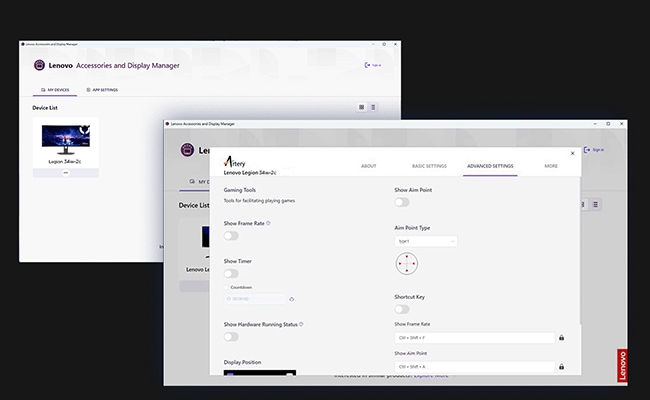This screenshot has width=650, height=400.
Task: Click the red Lenovo logo badge
Action: pos(622,365)
